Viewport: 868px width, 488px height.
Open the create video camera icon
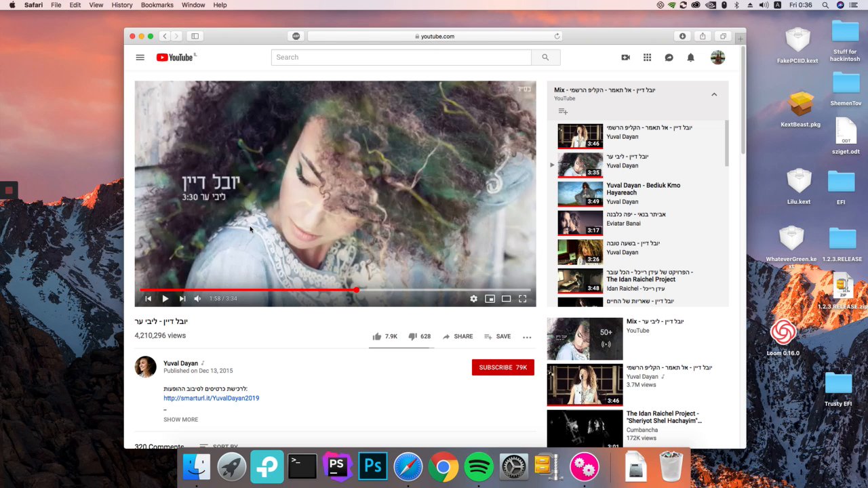(x=625, y=58)
